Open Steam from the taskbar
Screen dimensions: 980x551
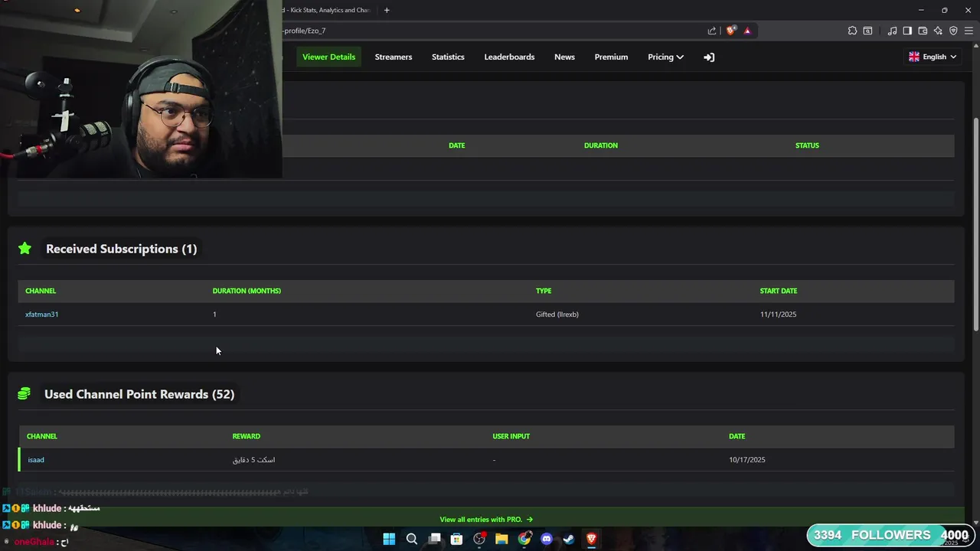tap(569, 539)
